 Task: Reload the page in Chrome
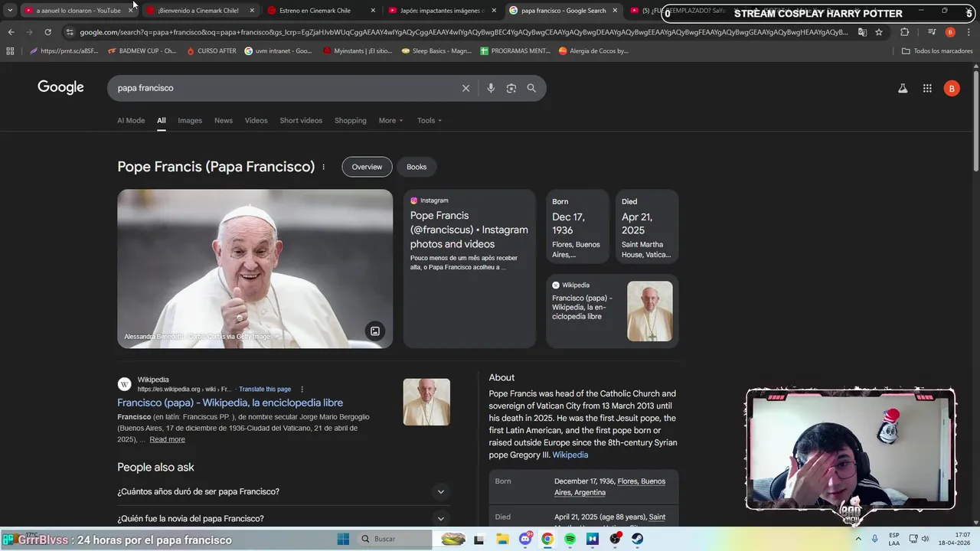47,32
